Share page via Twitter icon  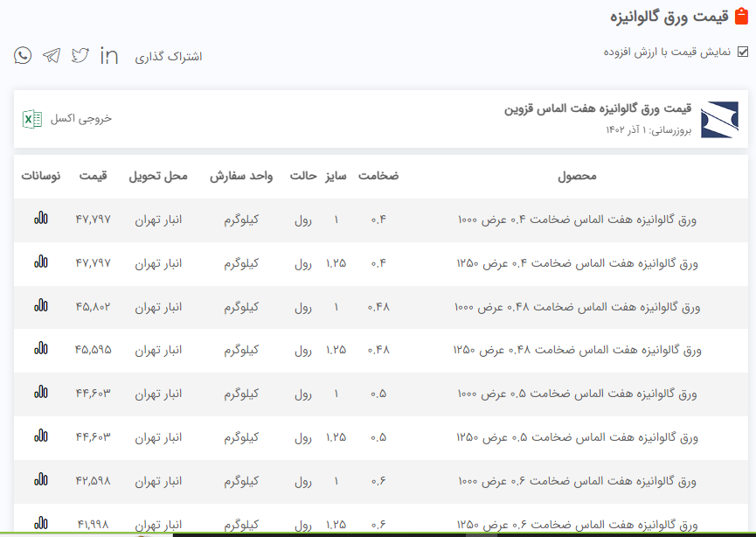(x=80, y=55)
